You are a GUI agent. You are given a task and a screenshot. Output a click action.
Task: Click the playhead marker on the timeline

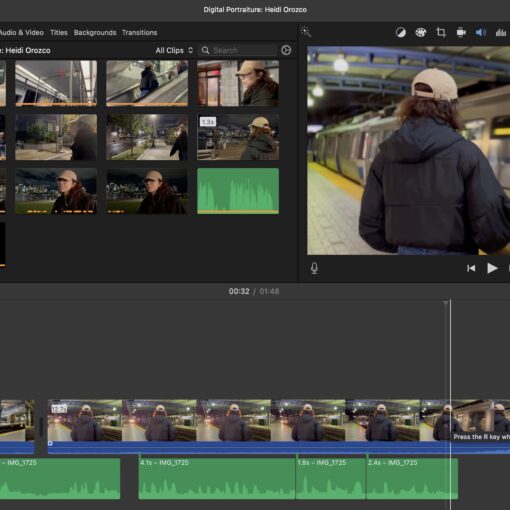point(446,303)
